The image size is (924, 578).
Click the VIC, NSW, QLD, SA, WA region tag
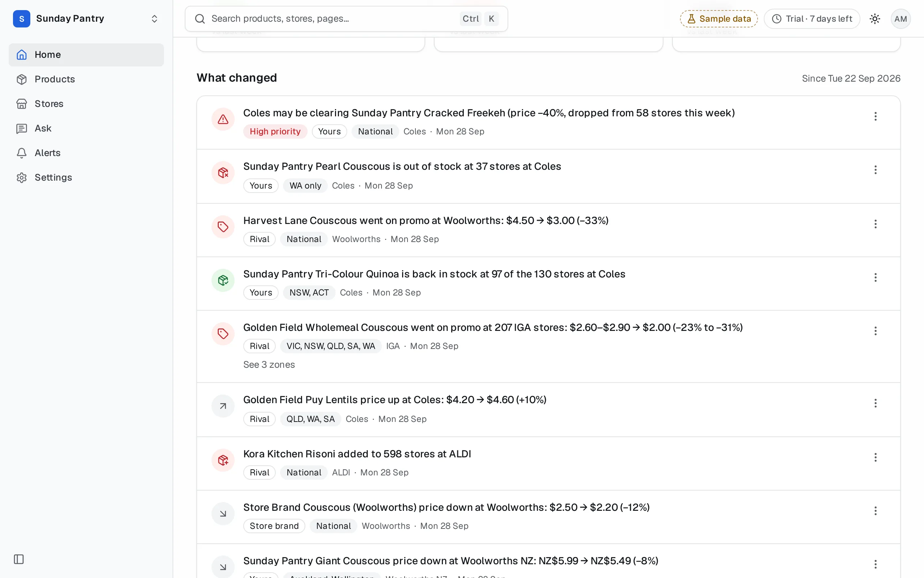point(331,346)
